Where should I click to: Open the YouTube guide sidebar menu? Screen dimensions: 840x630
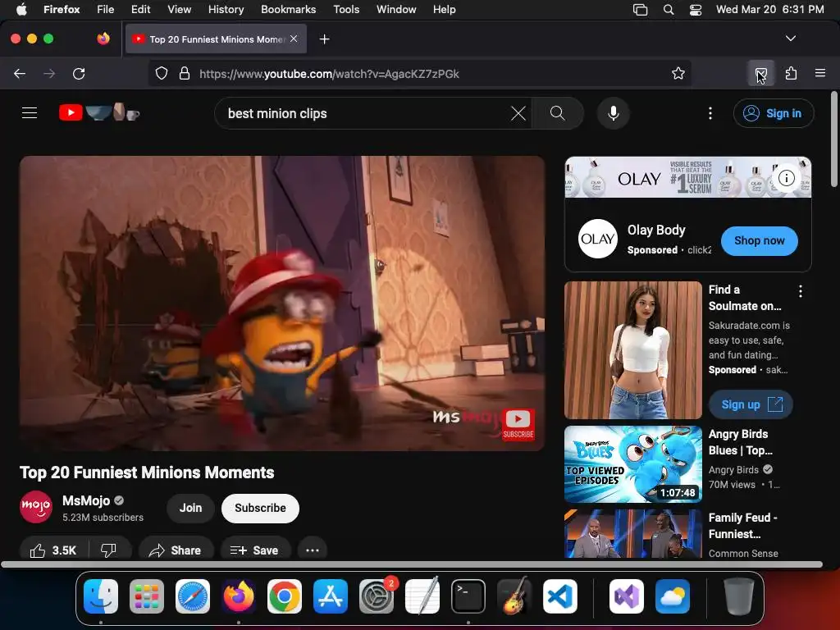click(x=30, y=113)
